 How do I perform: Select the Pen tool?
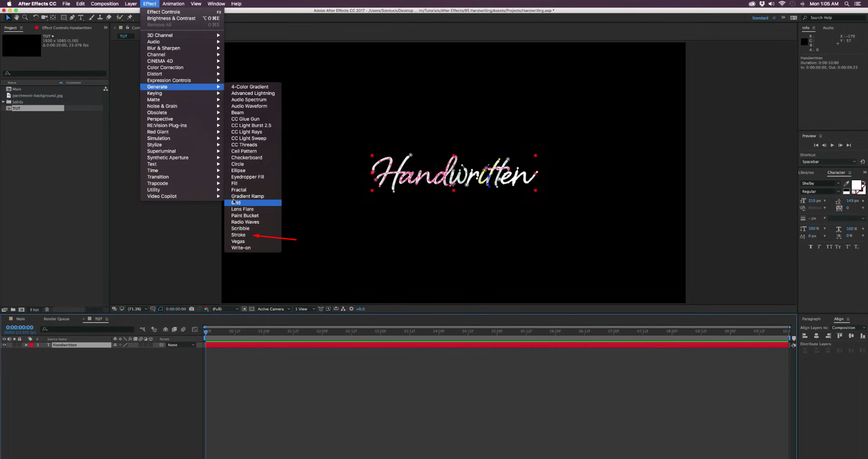[x=73, y=18]
